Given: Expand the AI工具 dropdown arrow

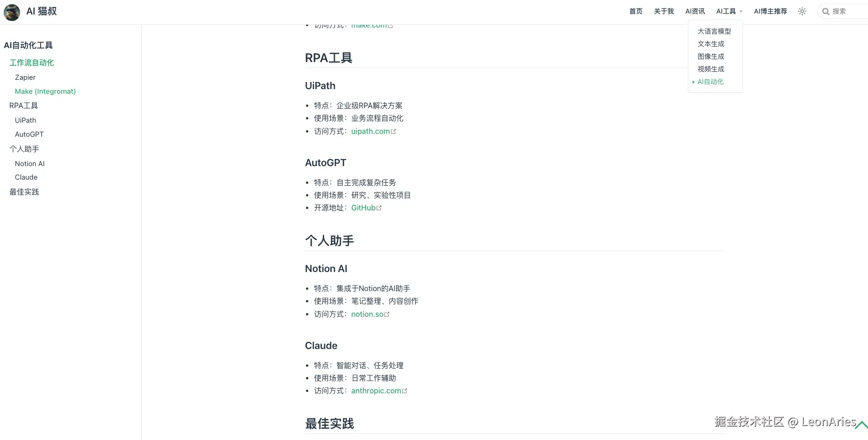Looking at the screenshot, I should [741, 12].
